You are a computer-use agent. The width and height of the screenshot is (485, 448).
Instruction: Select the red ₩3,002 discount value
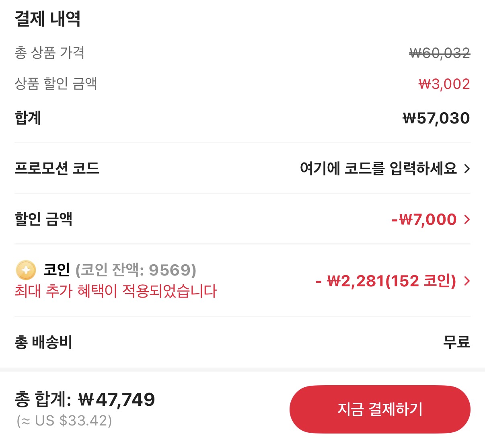444,84
